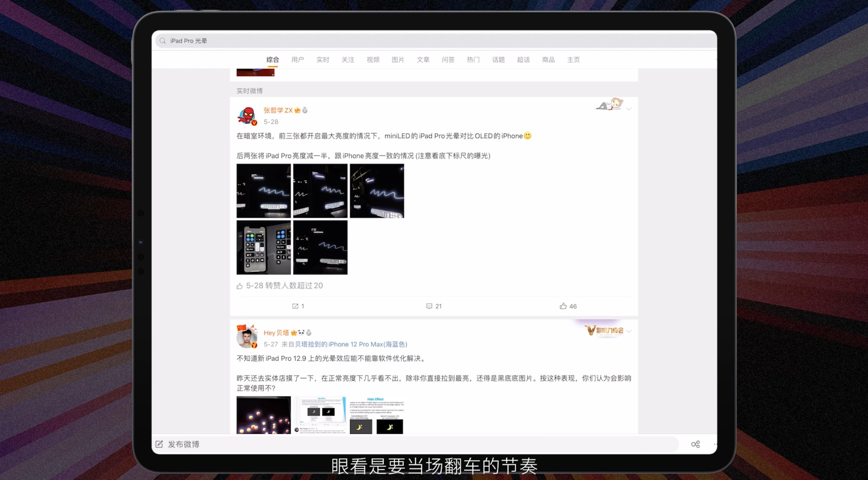Open comments via the bubble icon showing 21
This screenshot has height=480, width=868.
429,306
